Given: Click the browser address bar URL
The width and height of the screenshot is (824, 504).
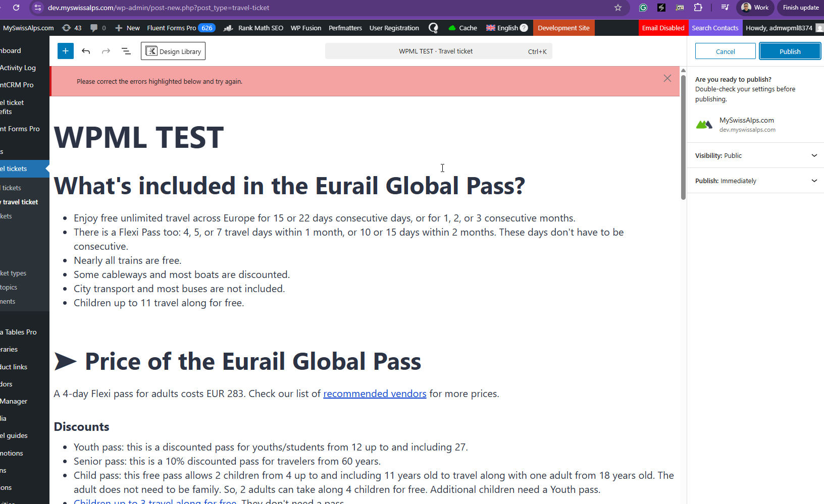Looking at the screenshot, I should (159, 8).
